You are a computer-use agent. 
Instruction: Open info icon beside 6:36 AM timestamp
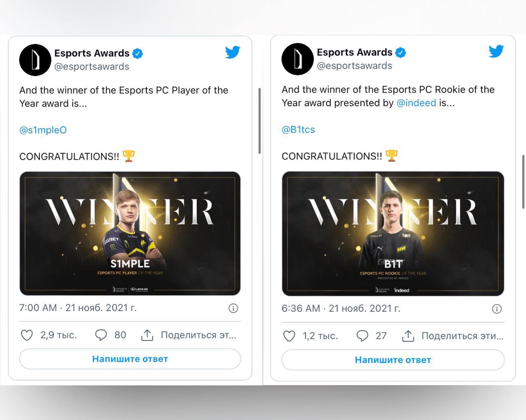[x=497, y=309]
